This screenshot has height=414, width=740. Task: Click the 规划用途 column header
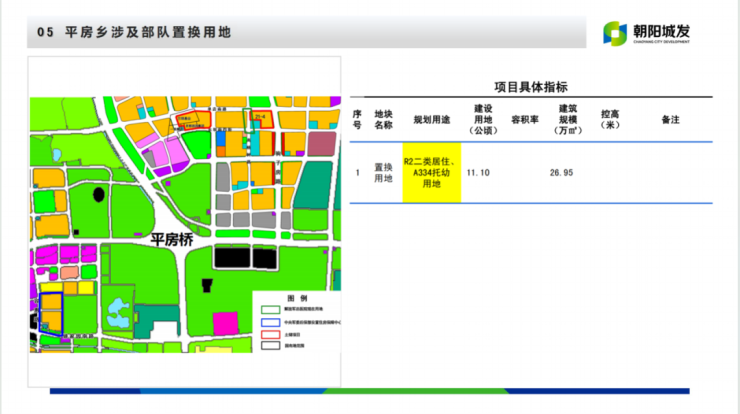(x=432, y=119)
